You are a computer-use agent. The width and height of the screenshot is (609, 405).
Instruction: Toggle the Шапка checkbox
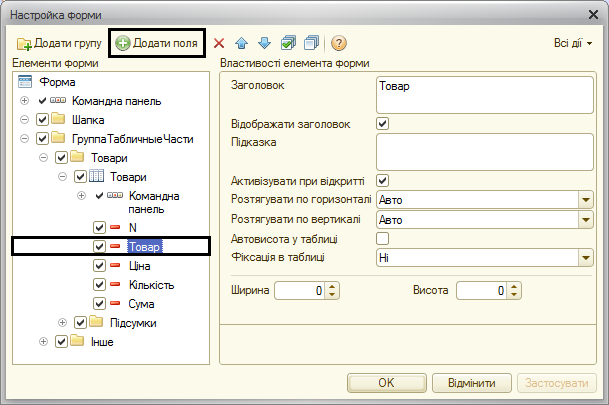[42, 119]
